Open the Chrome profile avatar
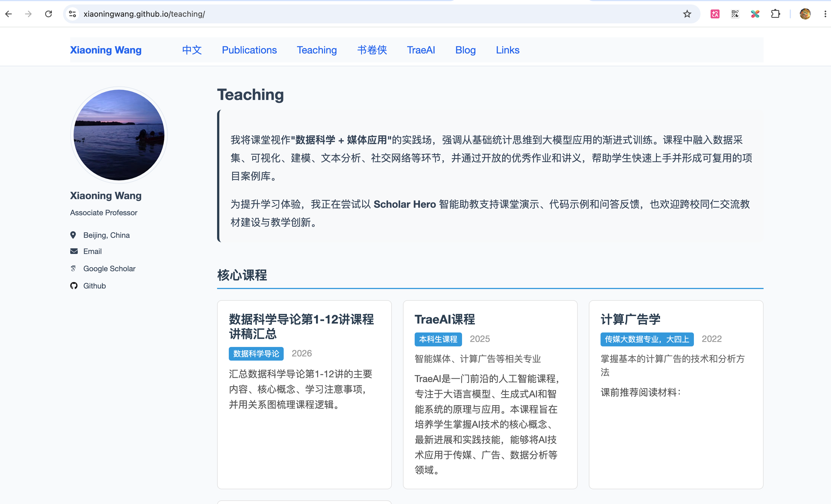 click(x=805, y=14)
